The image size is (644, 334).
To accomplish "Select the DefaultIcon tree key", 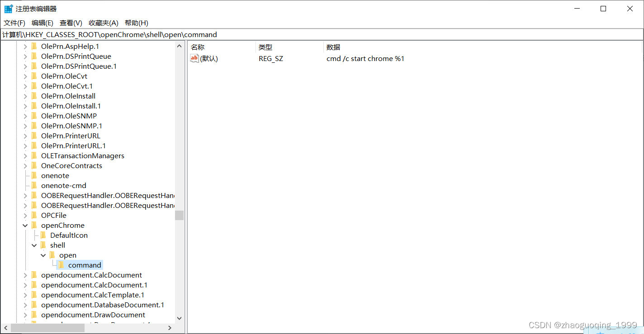I will coord(69,235).
